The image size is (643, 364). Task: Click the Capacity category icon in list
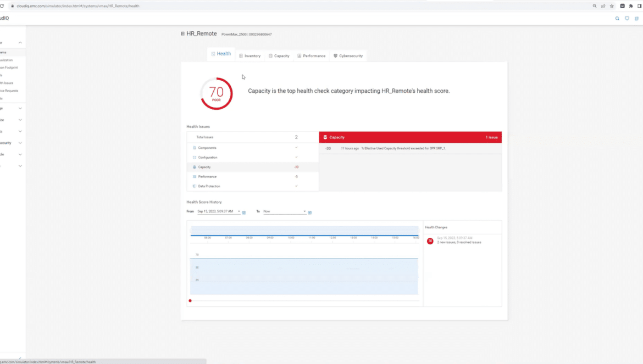195,167
